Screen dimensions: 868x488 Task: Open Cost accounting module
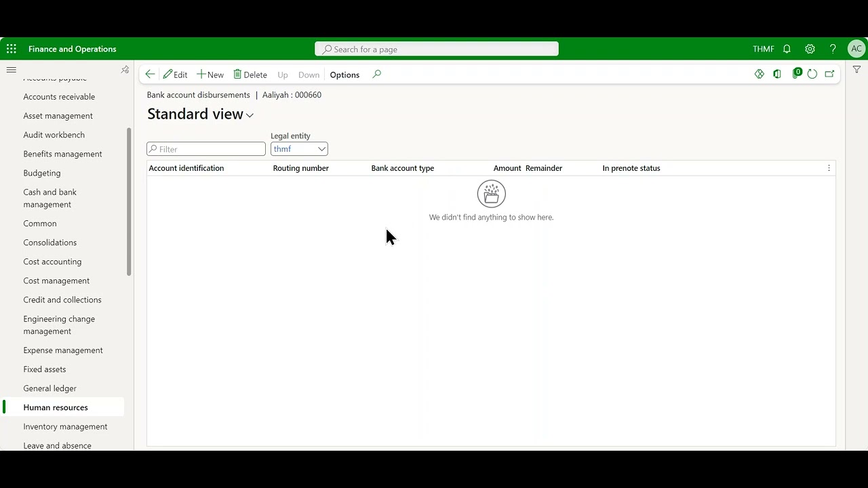tap(52, 262)
